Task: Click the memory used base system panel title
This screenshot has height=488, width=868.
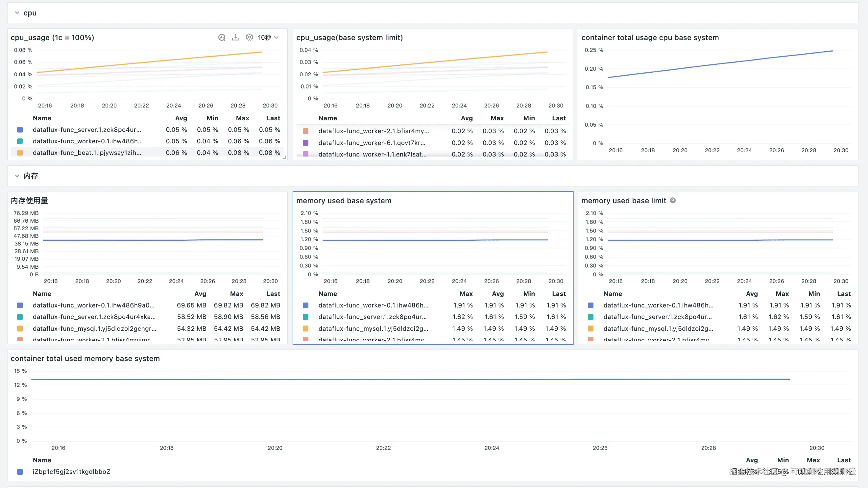Action: pos(344,201)
